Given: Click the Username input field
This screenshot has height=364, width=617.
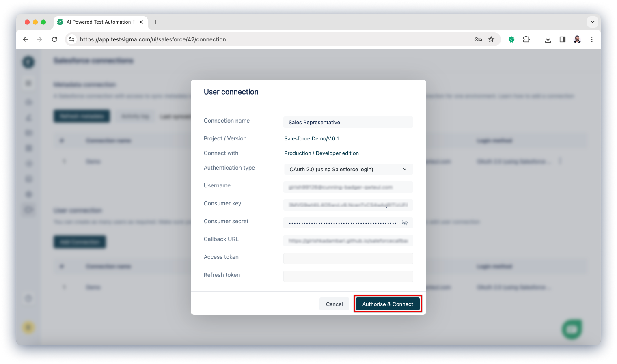Looking at the screenshot, I should click(348, 187).
